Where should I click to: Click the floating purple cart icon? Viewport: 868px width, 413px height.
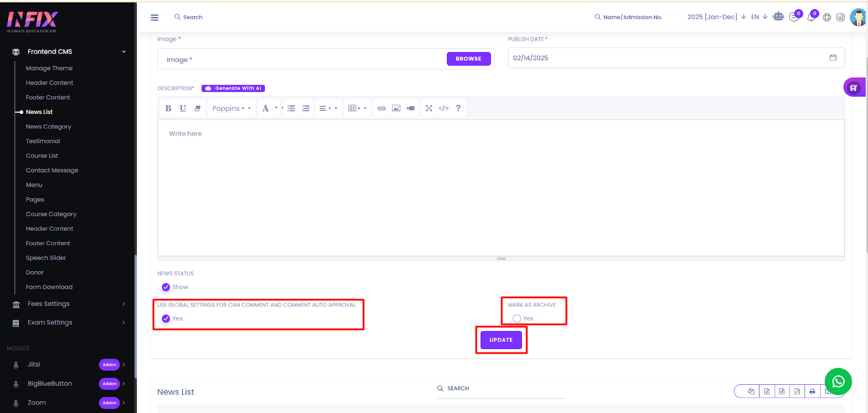[x=854, y=87]
